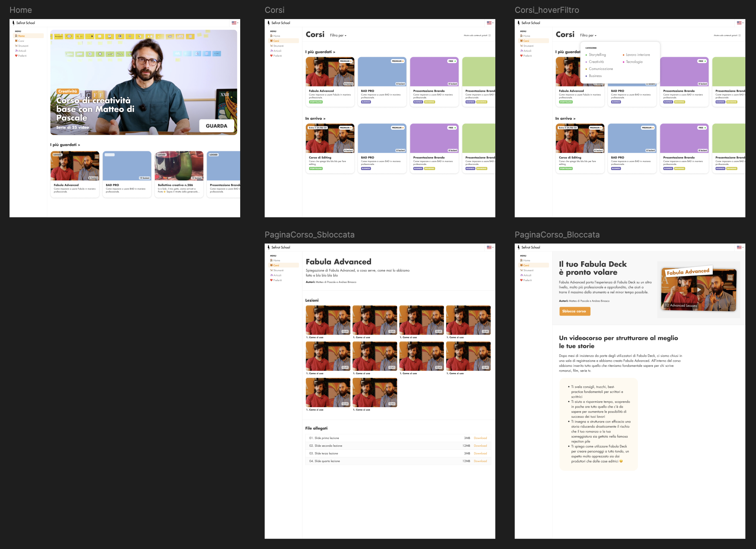Viewport: 756px width, 549px height.
Task: Expand 'In arrivo >' section in Corsi frame
Action: (x=315, y=118)
